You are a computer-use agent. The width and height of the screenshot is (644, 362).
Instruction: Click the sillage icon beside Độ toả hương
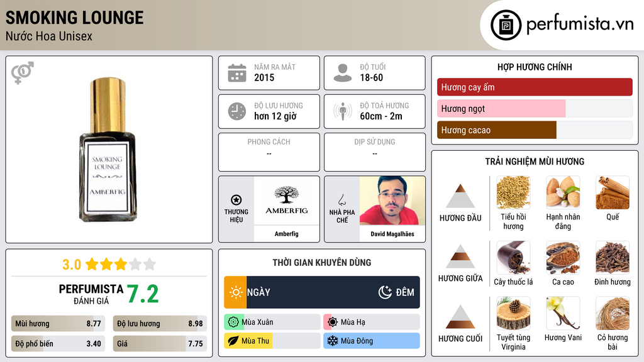[x=343, y=111]
